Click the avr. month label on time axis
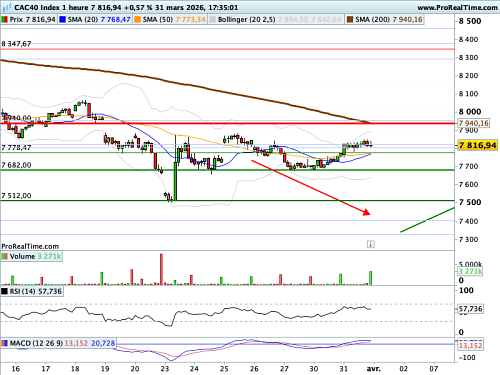 pyautogui.click(x=374, y=369)
